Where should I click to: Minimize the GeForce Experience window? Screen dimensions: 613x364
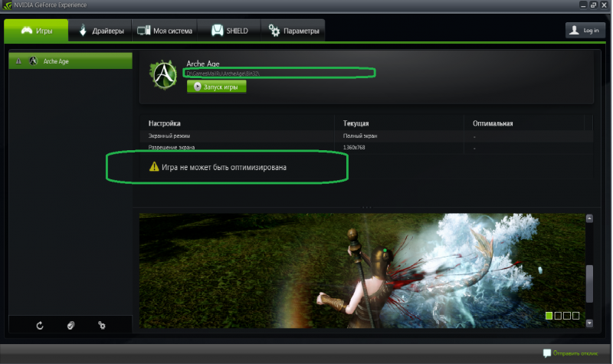[x=583, y=5]
